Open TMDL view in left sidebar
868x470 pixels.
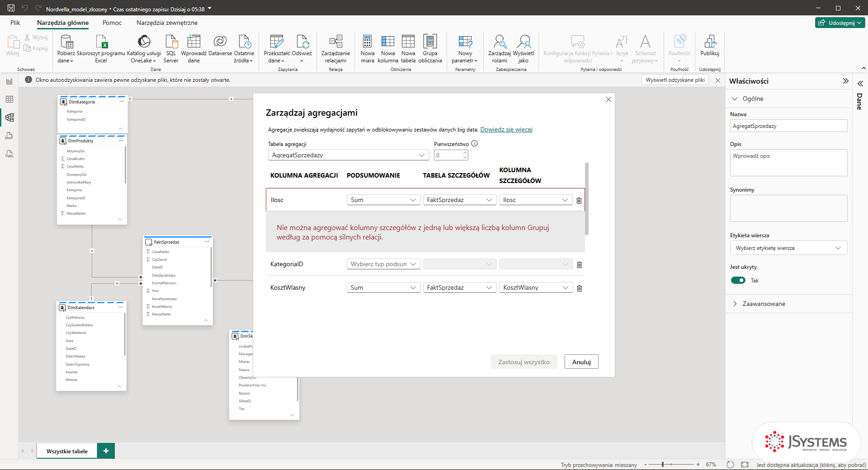point(9,154)
